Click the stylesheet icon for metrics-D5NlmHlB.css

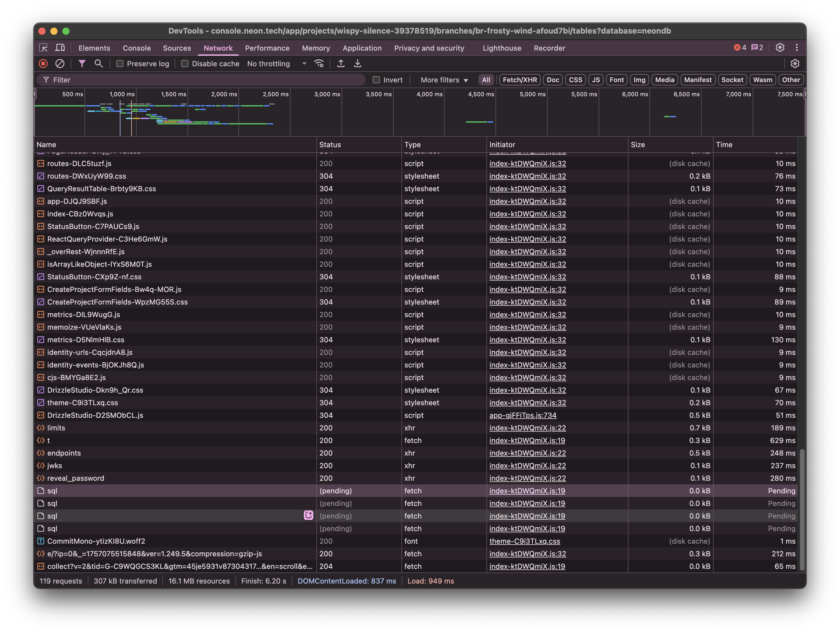pos(41,340)
